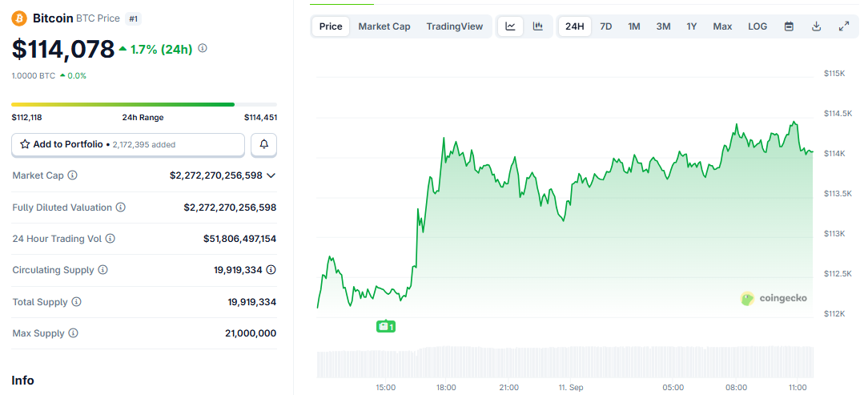Click the 18:00 time axis label

tap(446, 387)
